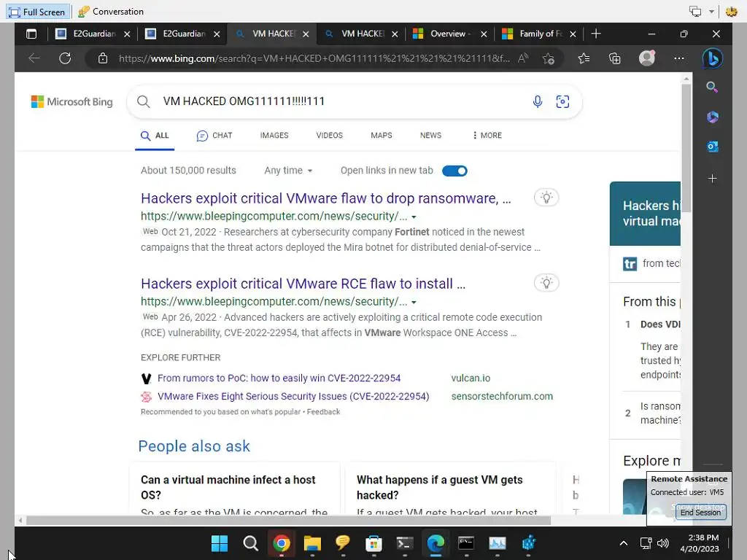The image size is (747, 560).
Task: Close the Overview tab
Action: [x=484, y=34]
